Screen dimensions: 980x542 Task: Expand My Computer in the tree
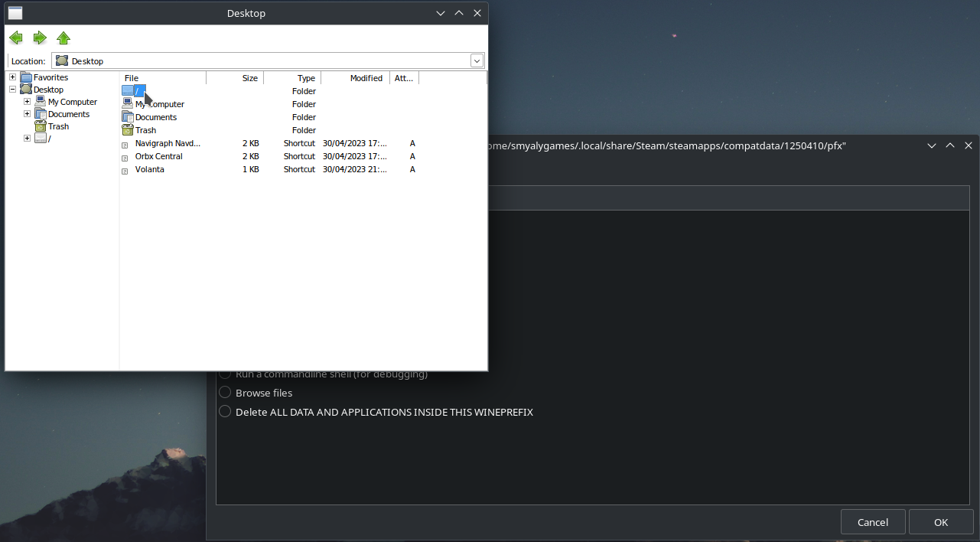point(27,102)
